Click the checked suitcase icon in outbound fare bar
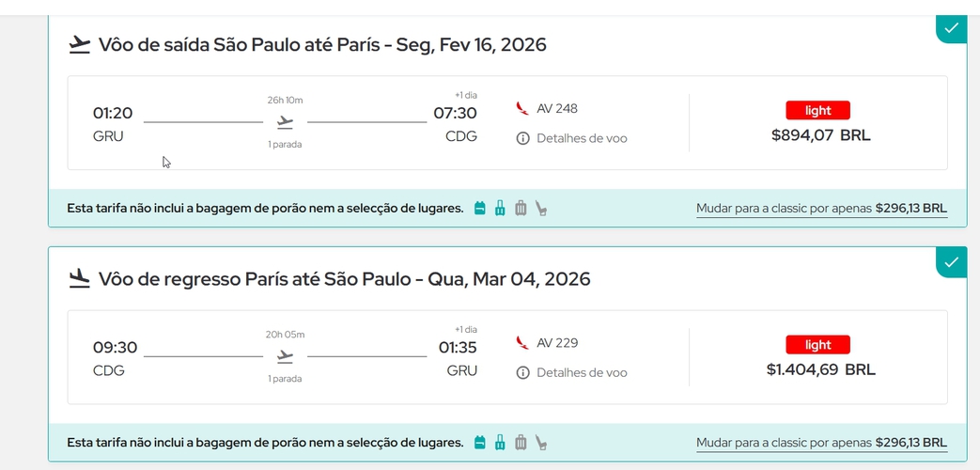 [x=521, y=208]
